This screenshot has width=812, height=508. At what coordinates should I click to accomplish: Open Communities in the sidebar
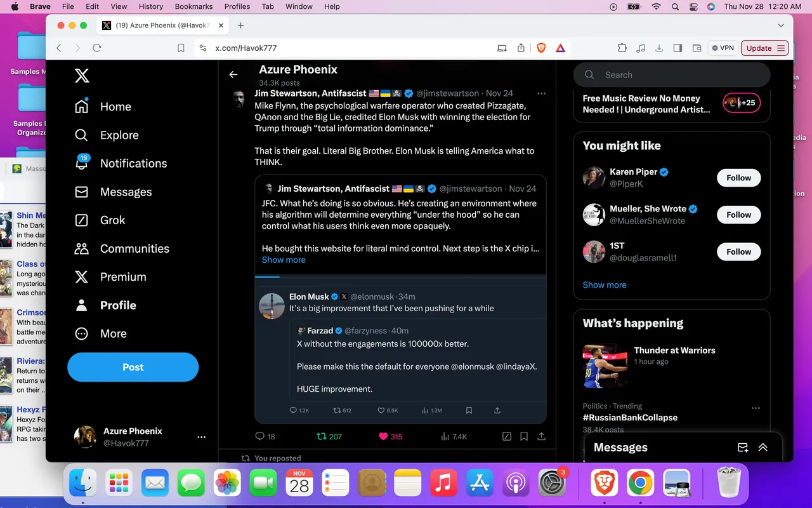point(122,249)
